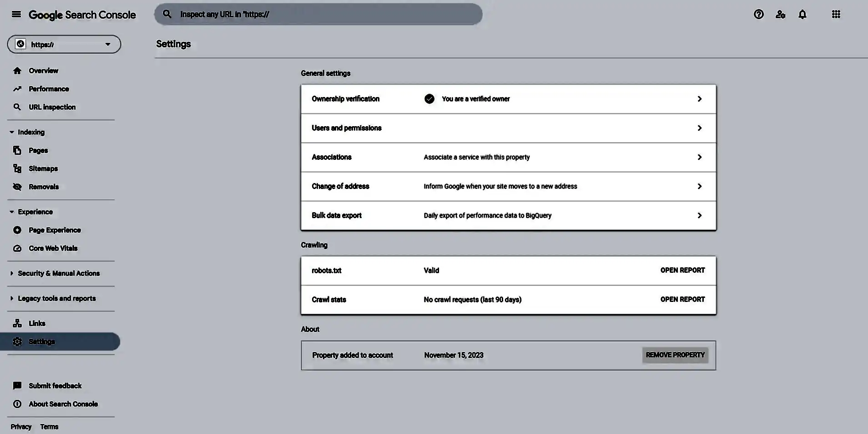Click the Help question mark icon
Image resolution: width=868 pixels, height=434 pixels.
(758, 14)
